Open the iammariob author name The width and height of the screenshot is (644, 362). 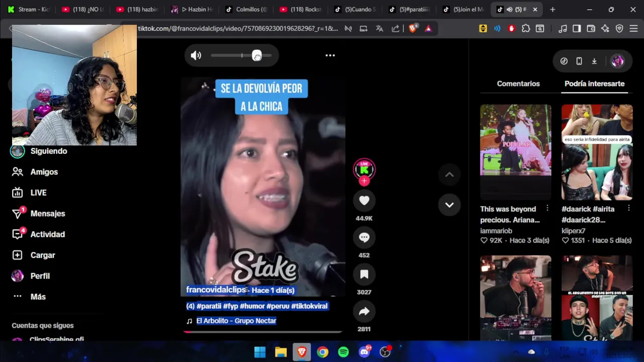coord(496,231)
